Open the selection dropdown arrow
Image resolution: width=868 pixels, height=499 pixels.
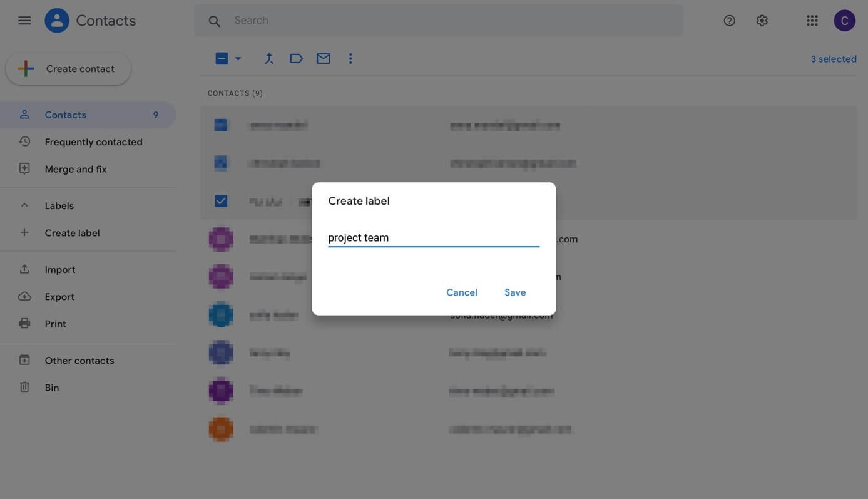coord(238,58)
